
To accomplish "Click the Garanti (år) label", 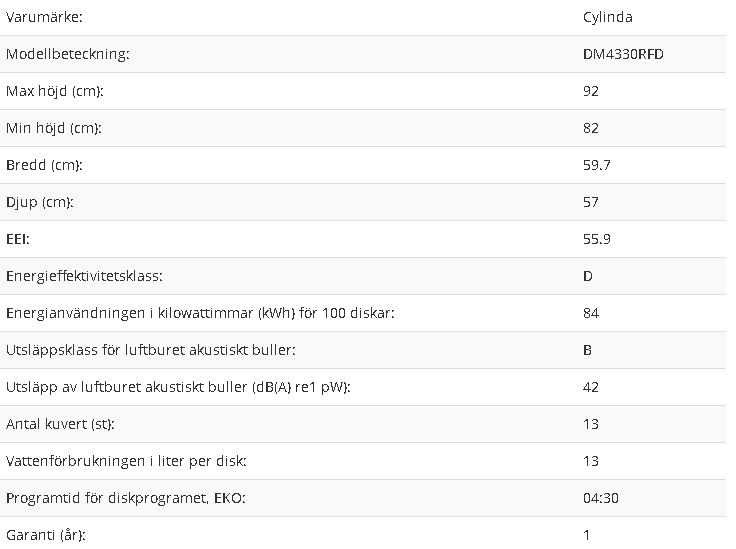I will click(x=46, y=535).
